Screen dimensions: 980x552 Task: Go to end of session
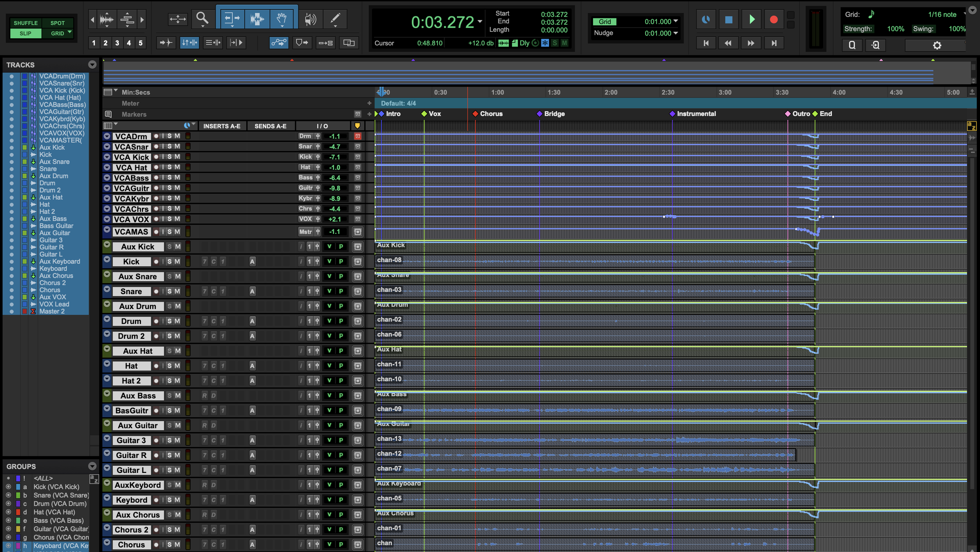click(x=774, y=43)
